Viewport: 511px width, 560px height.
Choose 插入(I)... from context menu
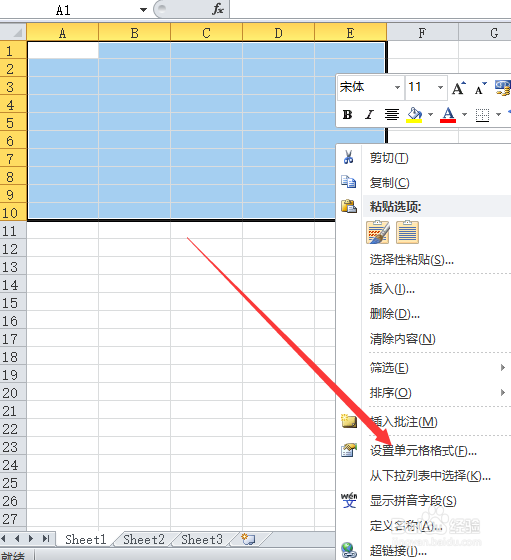pos(392,288)
